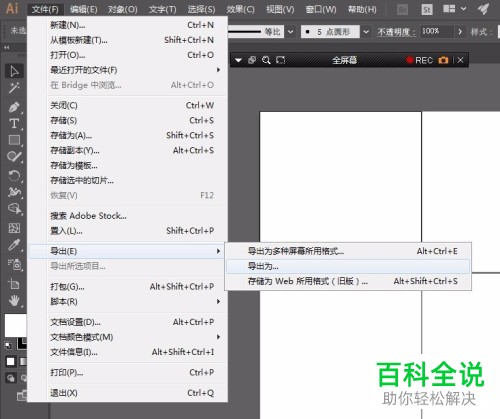Open recorder bar dropdown arrow

point(238,60)
